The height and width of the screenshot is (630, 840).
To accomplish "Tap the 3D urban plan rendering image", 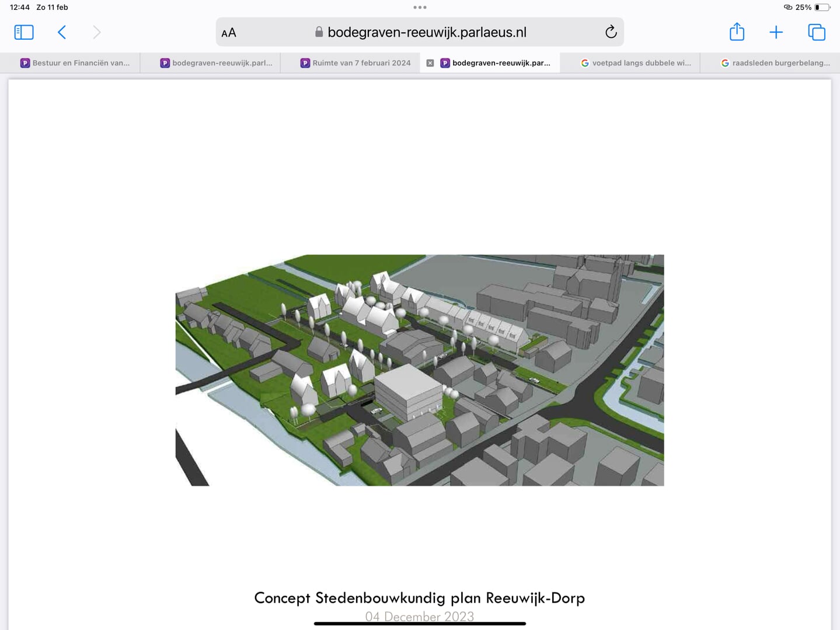I will [x=420, y=370].
